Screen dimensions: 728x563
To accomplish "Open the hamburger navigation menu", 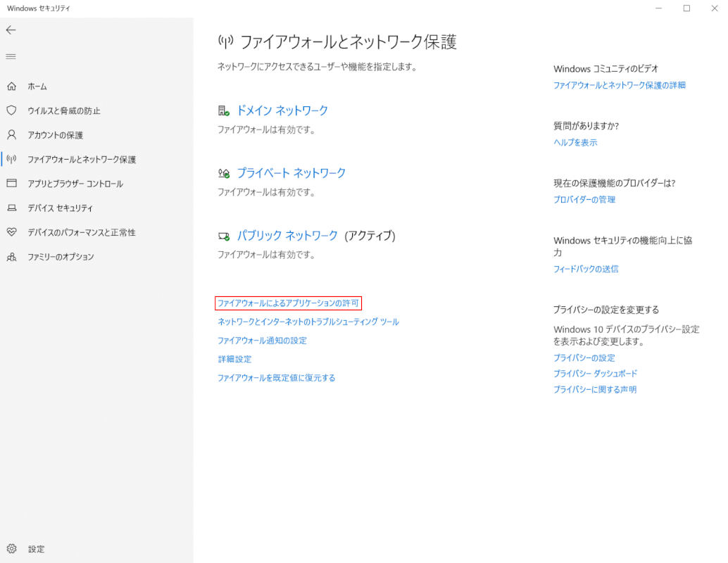I will (x=11, y=56).
